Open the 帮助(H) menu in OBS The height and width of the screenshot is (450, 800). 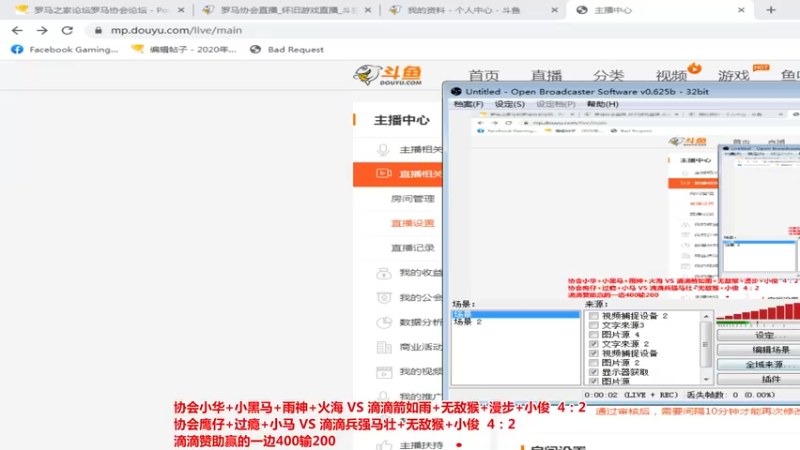(x=603, y=104)
